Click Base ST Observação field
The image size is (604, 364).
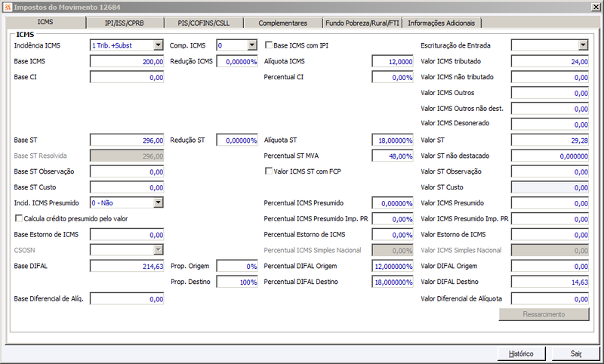[127, 171]
